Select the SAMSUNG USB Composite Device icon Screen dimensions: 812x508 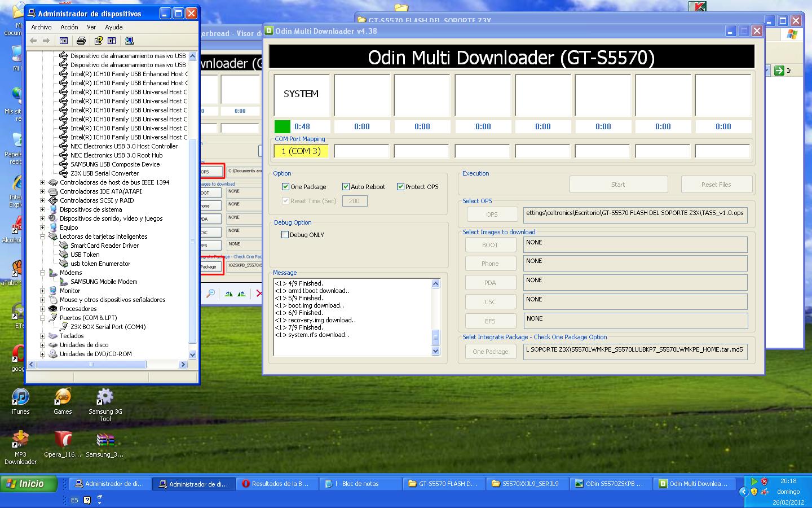click(64, 164)
